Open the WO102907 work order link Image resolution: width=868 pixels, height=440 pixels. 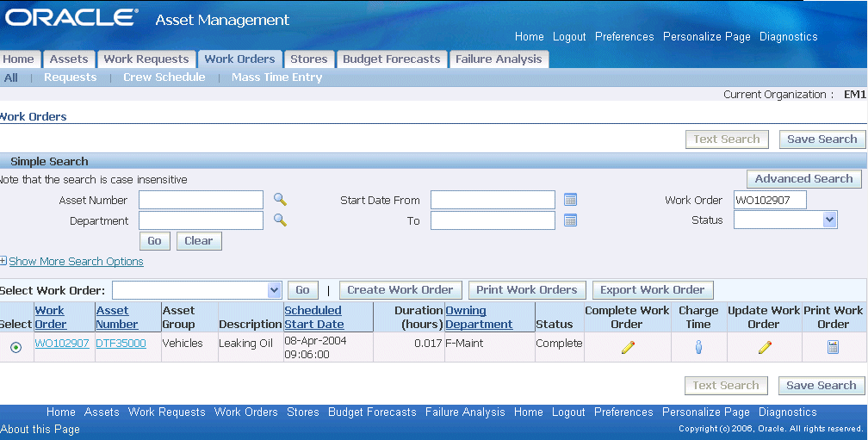pyautogui.click(x=62, y=344)
